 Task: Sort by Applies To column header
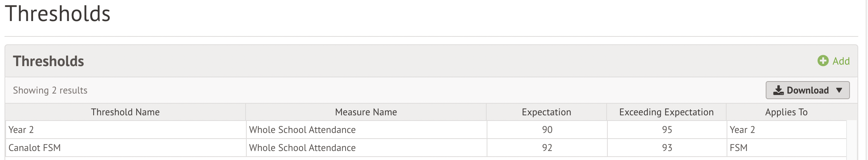[x=786, y=112]
